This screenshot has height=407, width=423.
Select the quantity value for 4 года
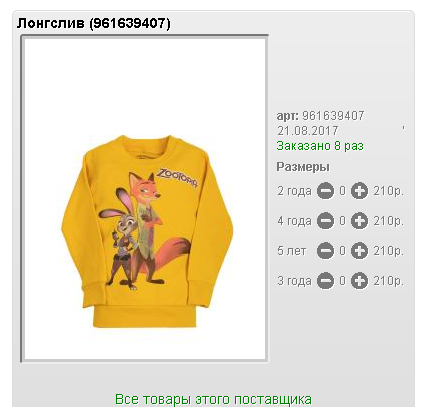click(343, 221)
